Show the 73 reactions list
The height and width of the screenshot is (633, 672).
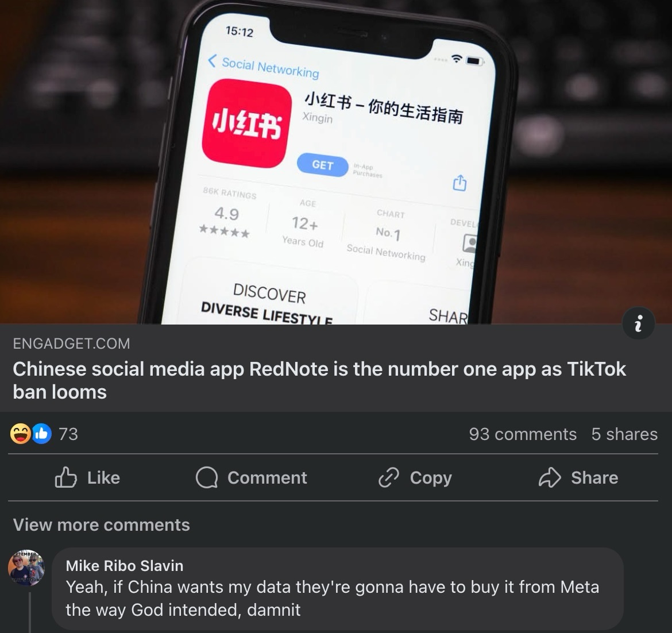tap(68, 434)
